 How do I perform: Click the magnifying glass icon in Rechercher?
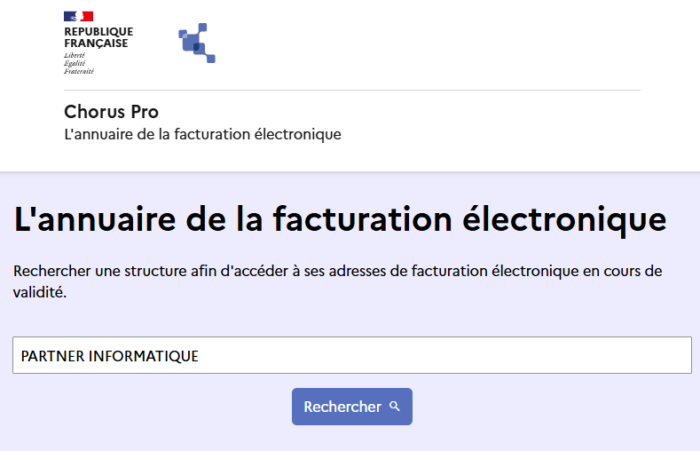(395, 407)
